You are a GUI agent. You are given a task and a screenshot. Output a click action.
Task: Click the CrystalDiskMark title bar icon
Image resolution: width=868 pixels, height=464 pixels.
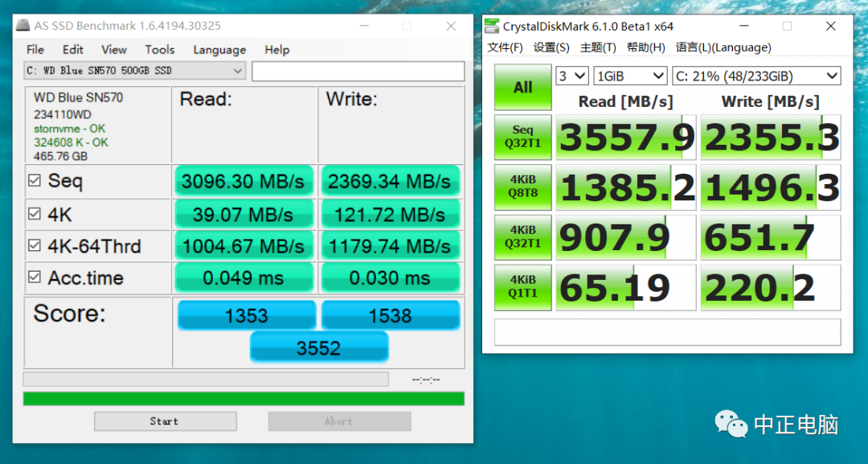click(492, 26)
